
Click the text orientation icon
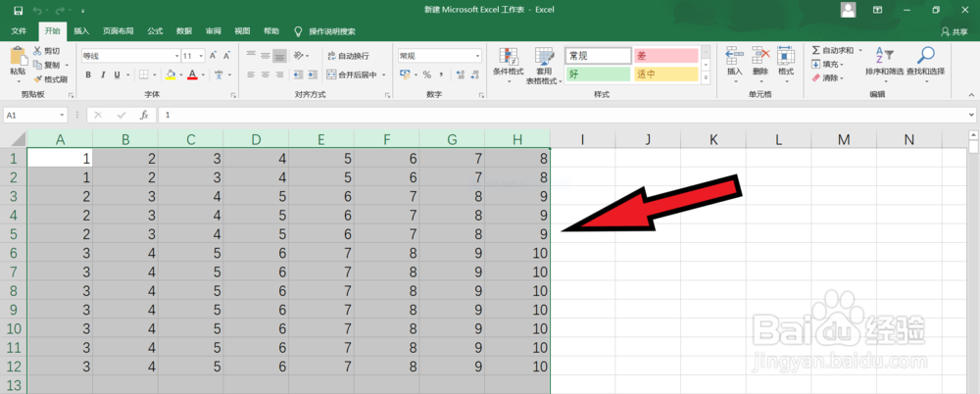299,56
